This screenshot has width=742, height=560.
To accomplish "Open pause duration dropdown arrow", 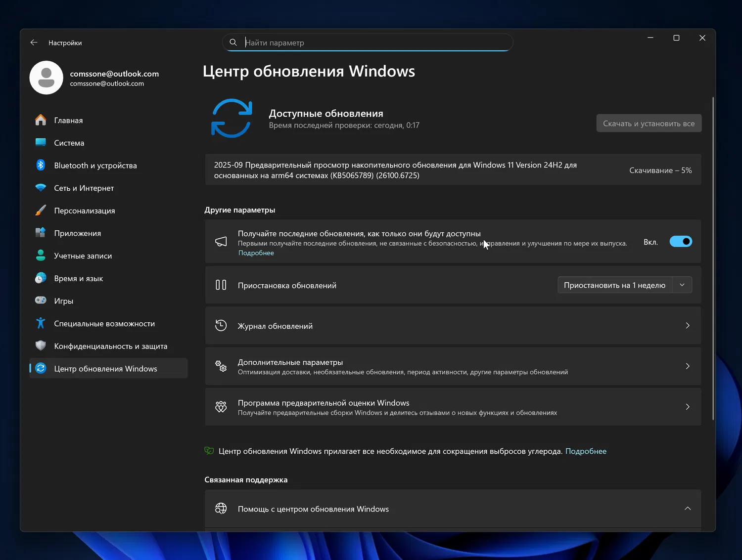I will tap(682, 285).
